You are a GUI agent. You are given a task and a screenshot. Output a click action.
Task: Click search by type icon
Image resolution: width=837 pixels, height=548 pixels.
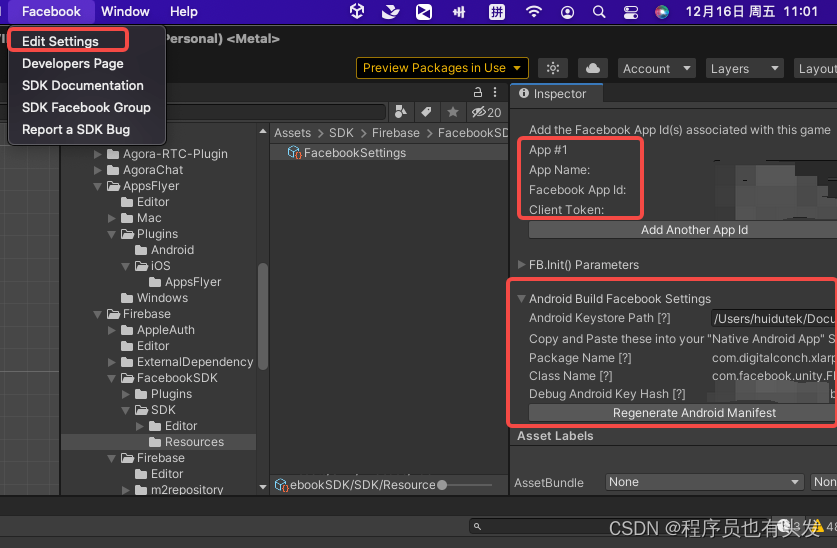pos(401,112)
